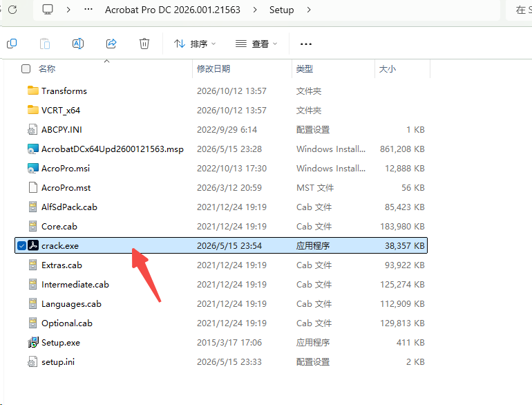Viewport: 532px width, 405px height.
Task: Expand the chevron after Setup breadcrumb
Action: point(308,10)
